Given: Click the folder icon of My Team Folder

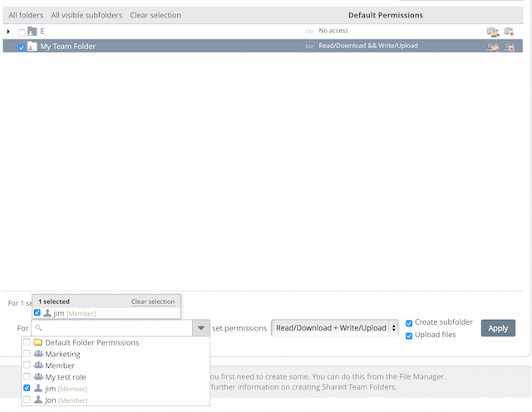Looking at the screenshot, I should [32, 47].
